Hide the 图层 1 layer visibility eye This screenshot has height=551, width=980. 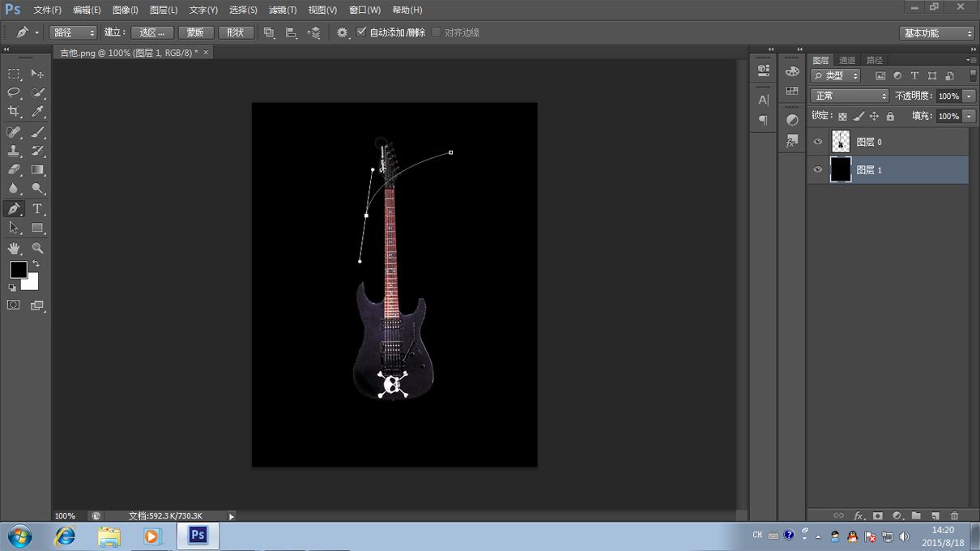click(818, 170)
